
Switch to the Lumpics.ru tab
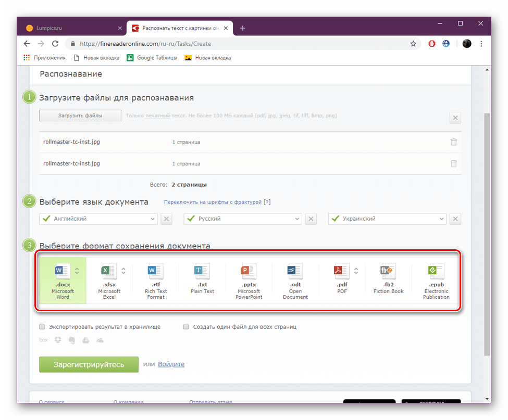tap(73, 28)
